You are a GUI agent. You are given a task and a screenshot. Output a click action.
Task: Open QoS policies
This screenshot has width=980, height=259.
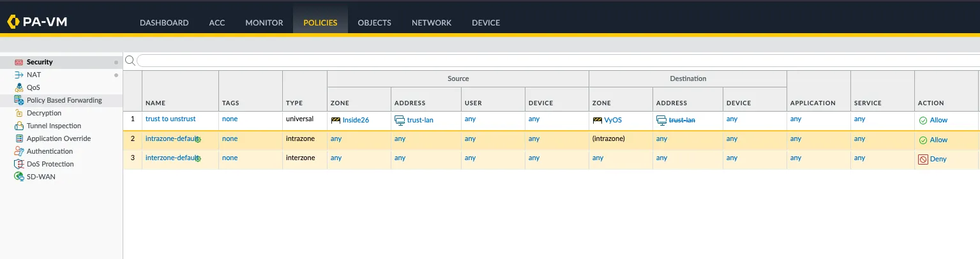[33, 87]
